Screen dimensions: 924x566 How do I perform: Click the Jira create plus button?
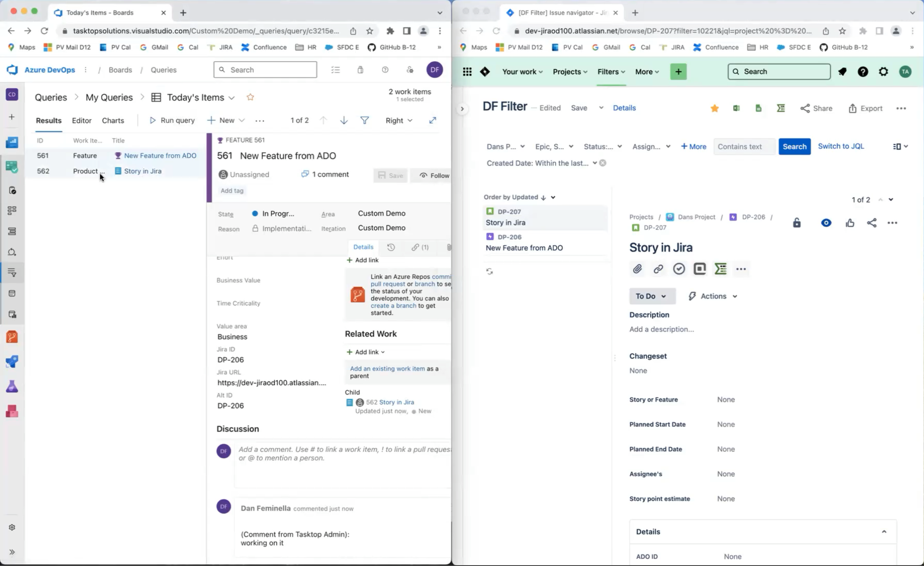point(678,72)
